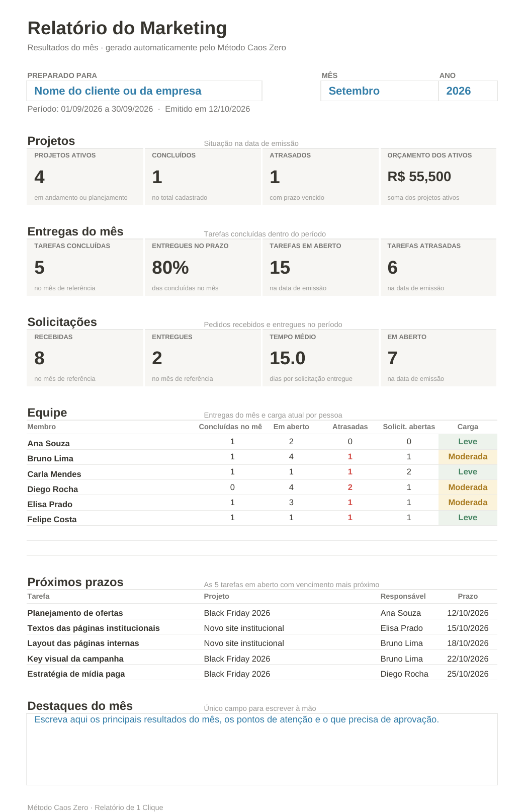This screenshot has height=812, width=524.
Task: Click the Leve workload cell for Ana Souza
Action: [x=468, y=442]
